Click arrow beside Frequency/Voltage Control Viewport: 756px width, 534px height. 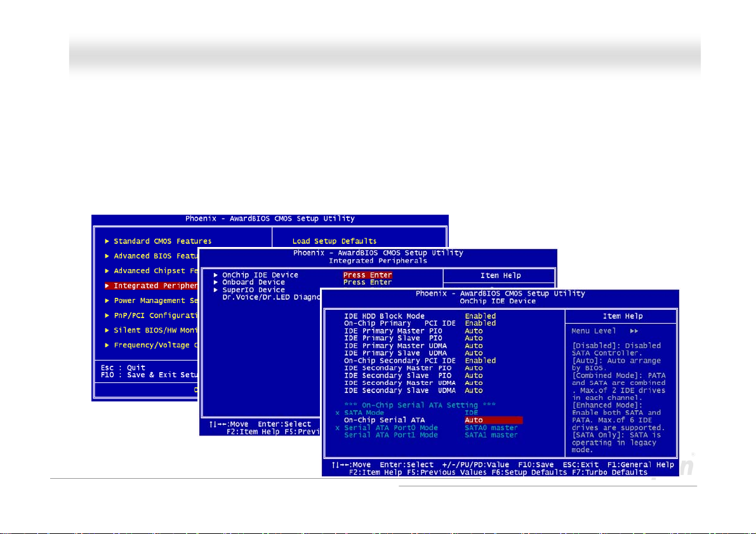coord(107,345)
